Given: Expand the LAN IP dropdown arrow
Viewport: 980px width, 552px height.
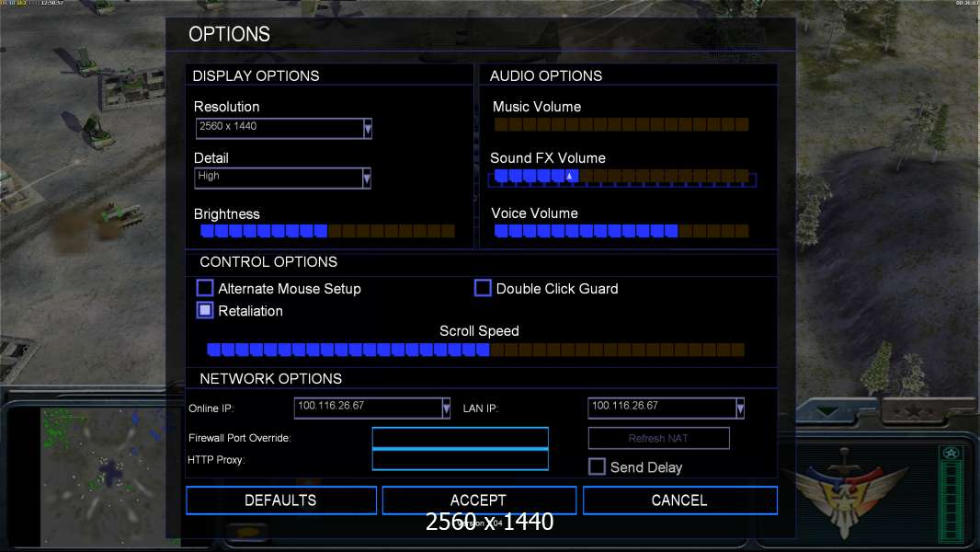Looking at the screenshot, I should point(740,408).
